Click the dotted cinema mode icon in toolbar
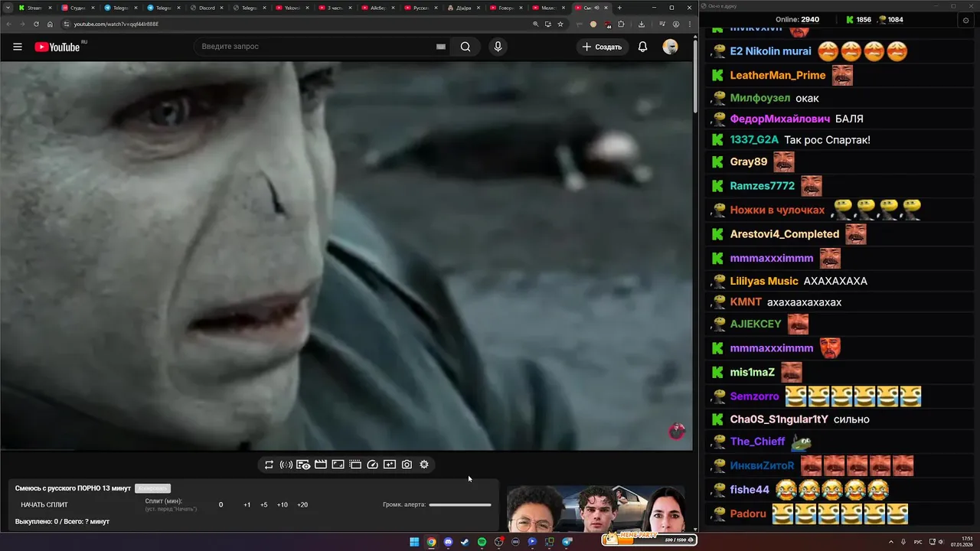The image size is (980, 551). [x=355, y=465]
